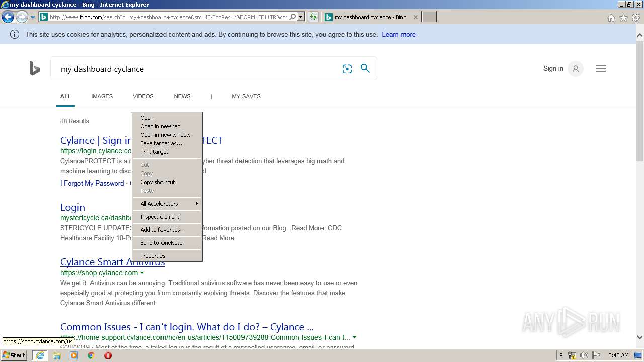Click Internet Explorer taskbar icon
The width and height of the screenshot is (644, 362).
(x=39, y=355)
